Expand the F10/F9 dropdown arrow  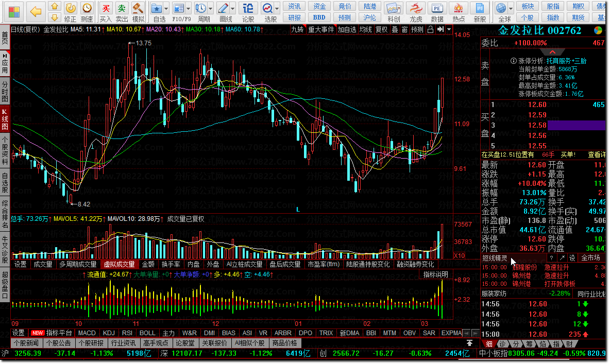pos(188,9)
